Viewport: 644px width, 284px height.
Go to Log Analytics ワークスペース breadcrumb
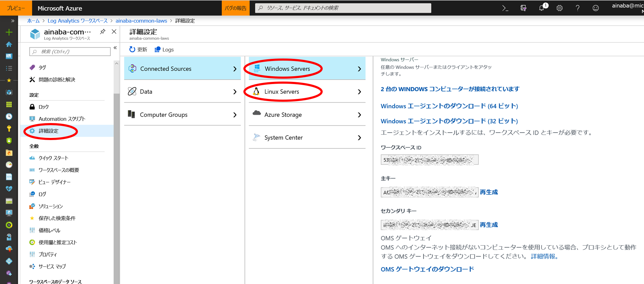(78, 21)
